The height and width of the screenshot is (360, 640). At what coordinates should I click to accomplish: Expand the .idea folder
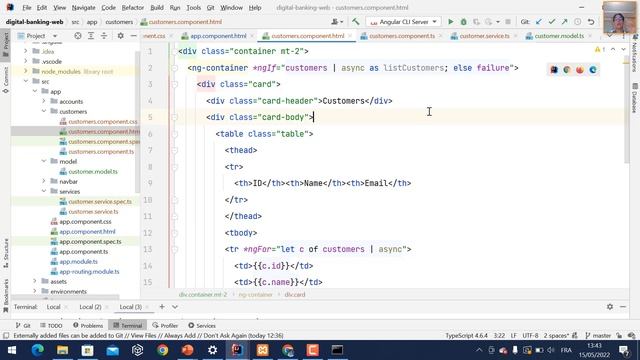point(26,51)
